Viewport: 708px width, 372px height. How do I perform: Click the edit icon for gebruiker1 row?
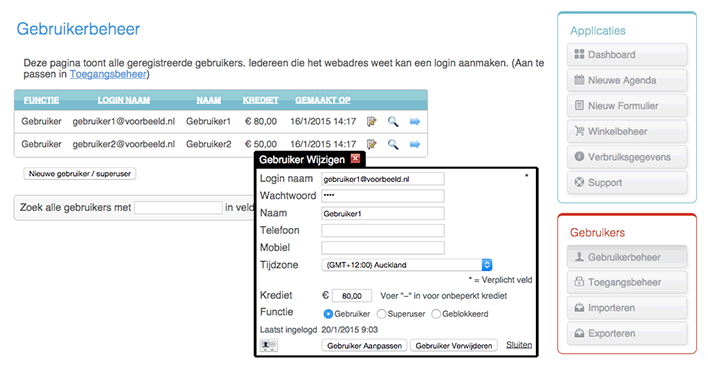pyautogui.click(x=372, y=121)
